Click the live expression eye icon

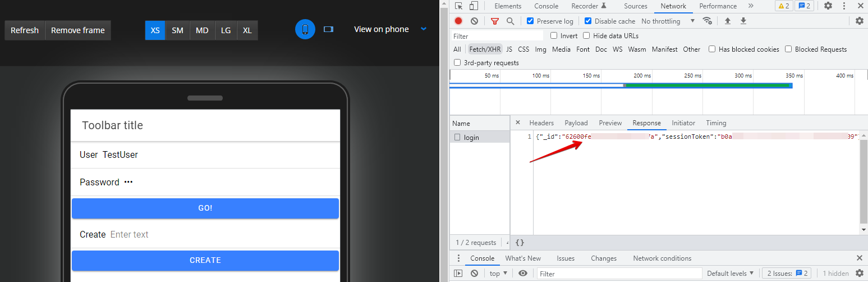point(523,274)
